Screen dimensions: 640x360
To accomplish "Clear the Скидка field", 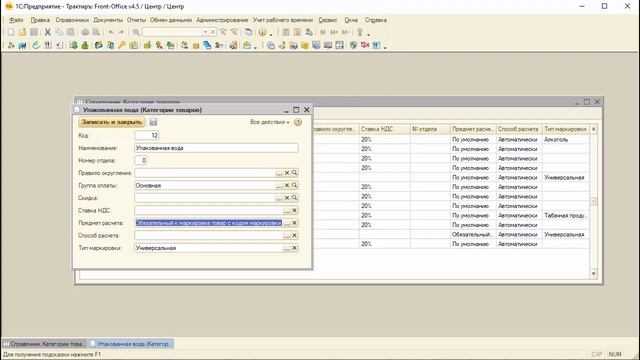I will point(287,198).
